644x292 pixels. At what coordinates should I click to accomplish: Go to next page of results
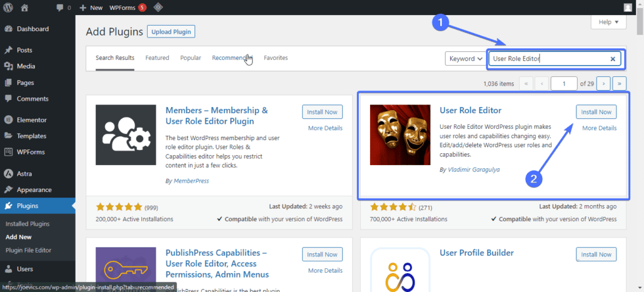pyautogui.click(x=603, y=83)
